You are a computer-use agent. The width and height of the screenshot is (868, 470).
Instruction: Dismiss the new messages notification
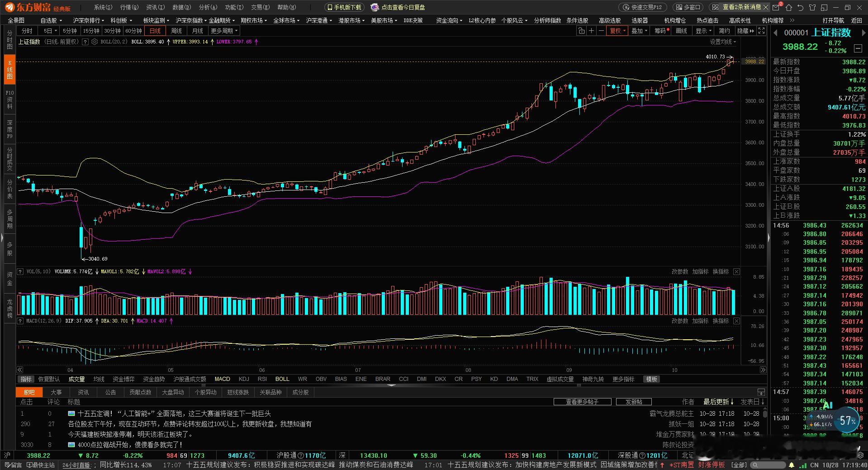(765, 7)
